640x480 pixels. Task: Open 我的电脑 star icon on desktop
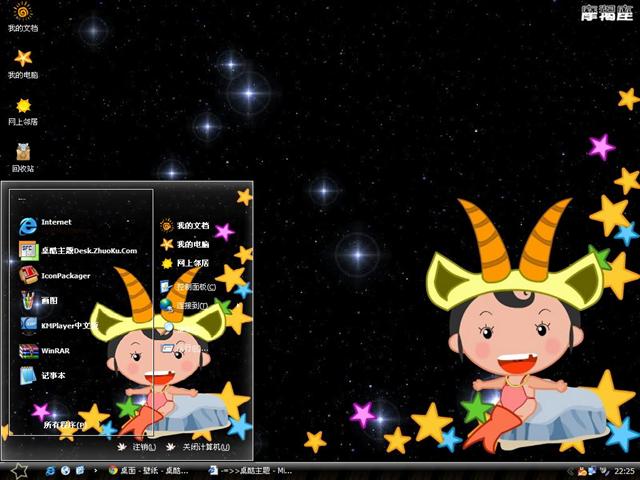[x=23, y=64]
